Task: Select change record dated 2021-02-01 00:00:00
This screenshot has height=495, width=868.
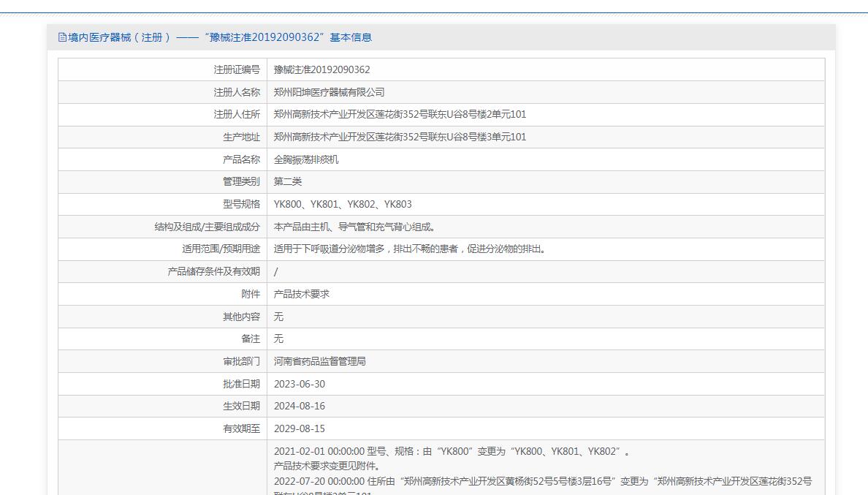Action: (x=452, y=452)
